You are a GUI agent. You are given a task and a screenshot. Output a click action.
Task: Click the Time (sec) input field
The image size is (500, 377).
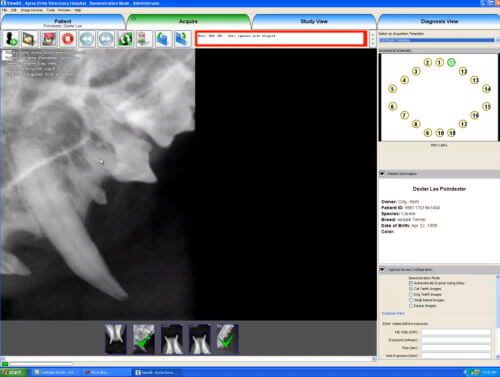(456, 348)
